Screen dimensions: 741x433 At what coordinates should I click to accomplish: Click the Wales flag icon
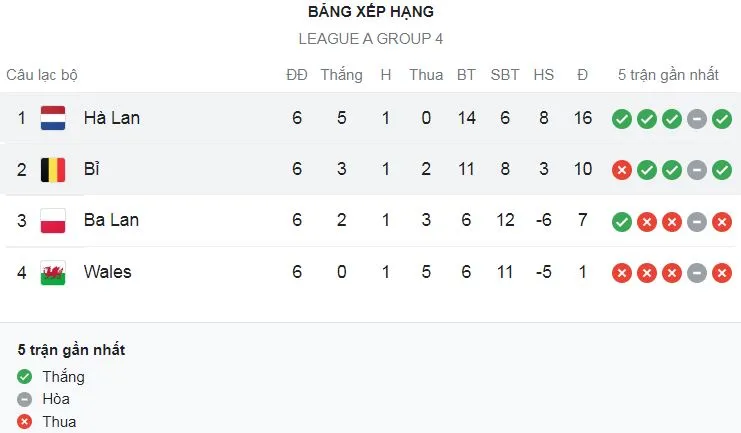coord(53,272)
